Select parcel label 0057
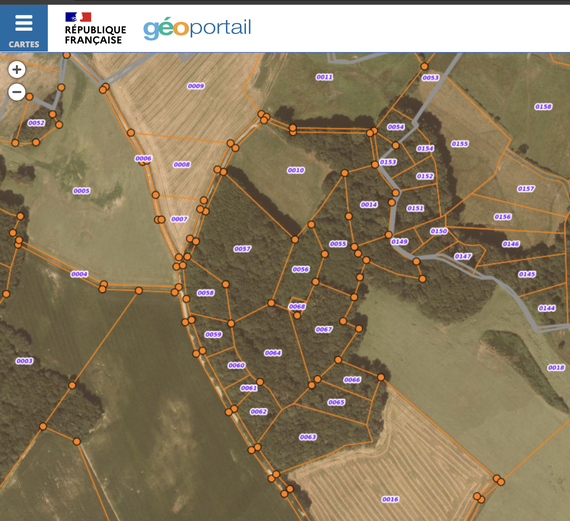Image resolution: width=570 pixels, height=521 pixels. click(x=242, y=249)
